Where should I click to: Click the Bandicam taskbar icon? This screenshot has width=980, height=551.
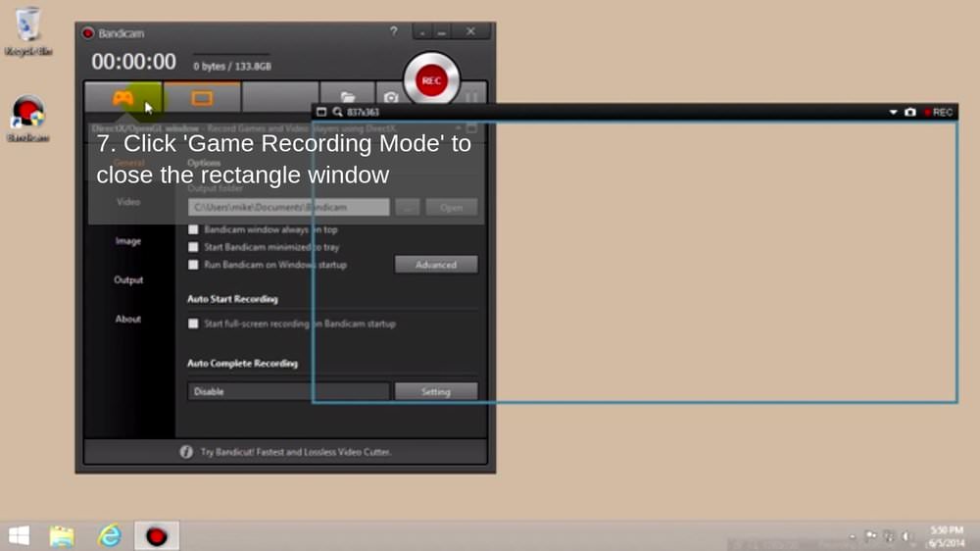coord(157,536)
